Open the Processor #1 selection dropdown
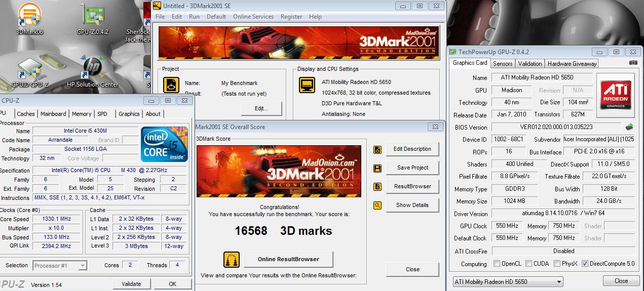Image resolution: width=644 pixels, height=291 pixels. [x=60, y=265]
